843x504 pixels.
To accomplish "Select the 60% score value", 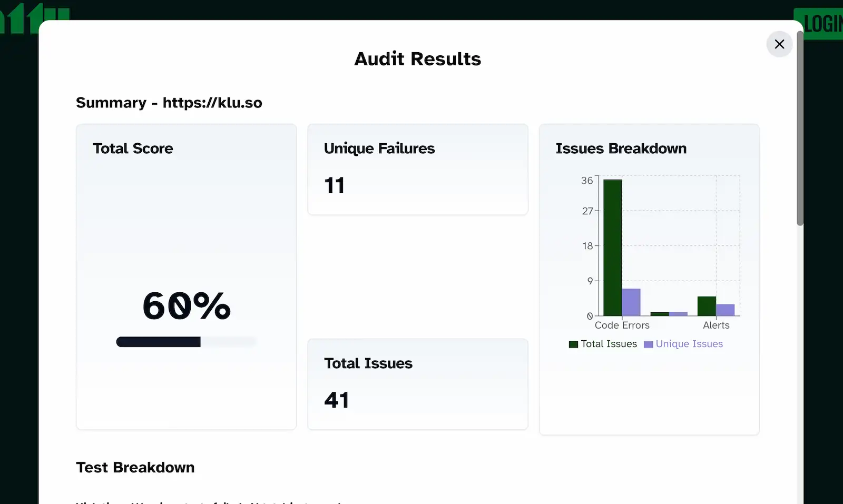I will [187, 306].
